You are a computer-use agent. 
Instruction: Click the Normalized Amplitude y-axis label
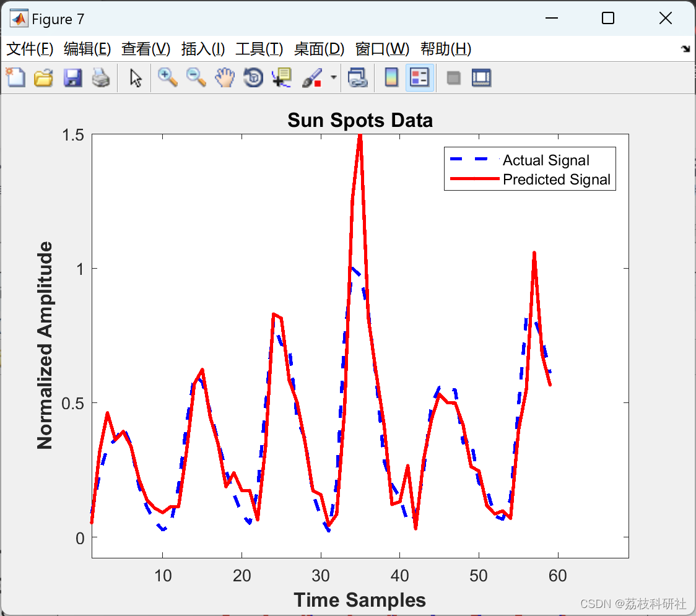(x=45, y=345)
